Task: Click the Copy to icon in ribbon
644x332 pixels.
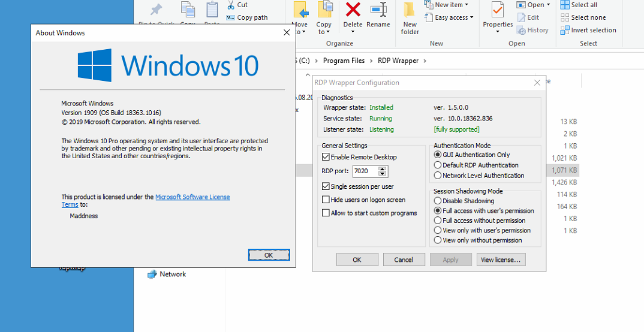Action: pos(324,10)
